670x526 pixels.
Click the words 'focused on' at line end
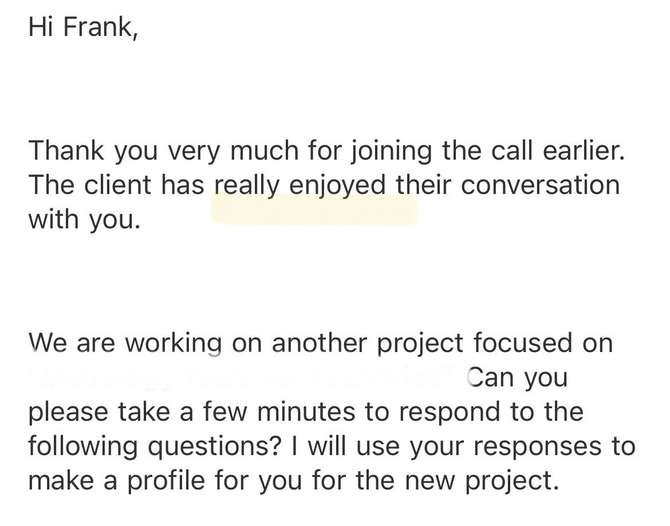[543, 343]
